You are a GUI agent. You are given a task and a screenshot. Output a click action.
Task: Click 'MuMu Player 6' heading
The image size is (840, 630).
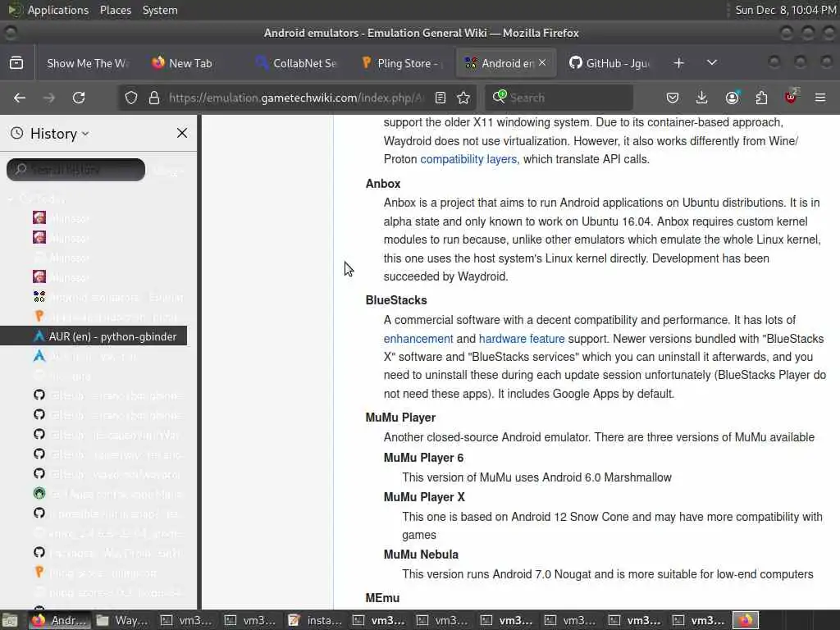point(424,458)
